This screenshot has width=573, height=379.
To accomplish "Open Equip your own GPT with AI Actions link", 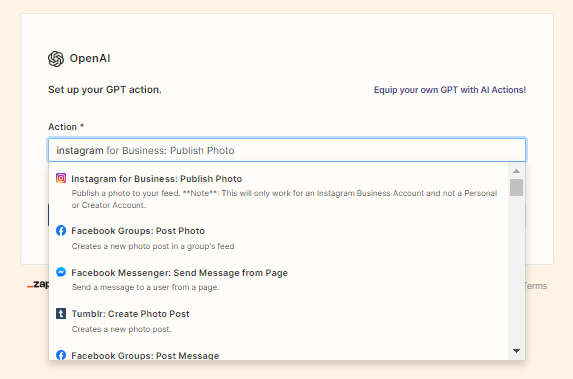I will [x=449, y=90].
